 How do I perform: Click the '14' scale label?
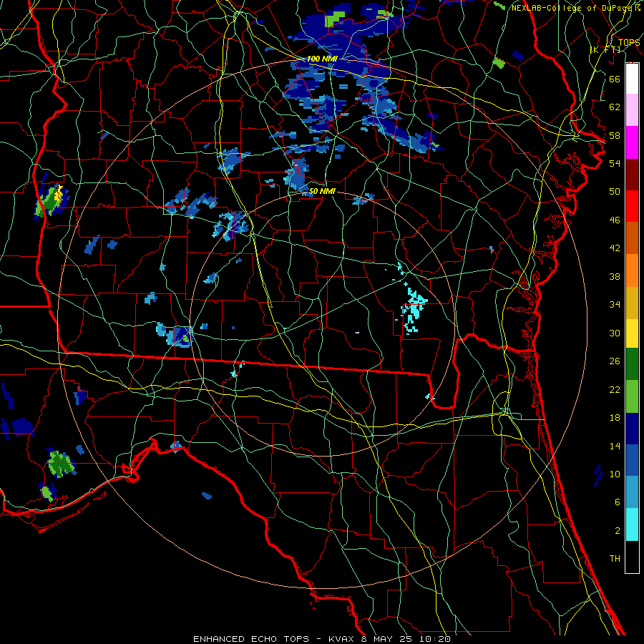pos(615,446)
